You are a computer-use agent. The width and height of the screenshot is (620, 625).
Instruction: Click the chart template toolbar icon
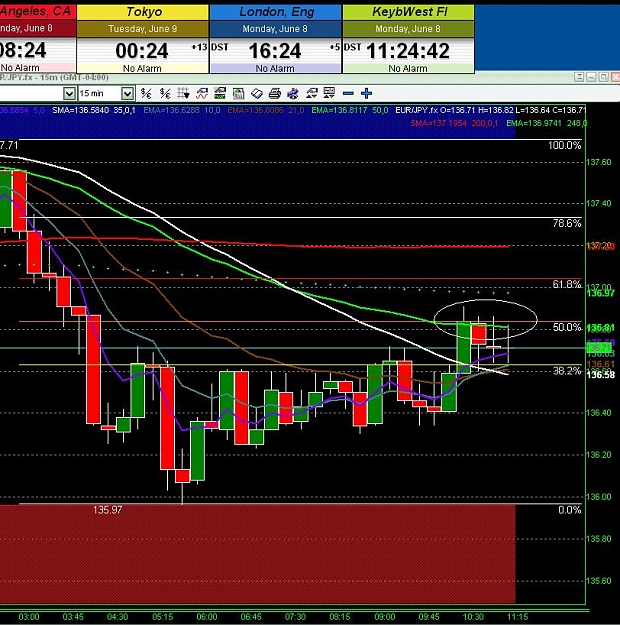click(220, 94)
